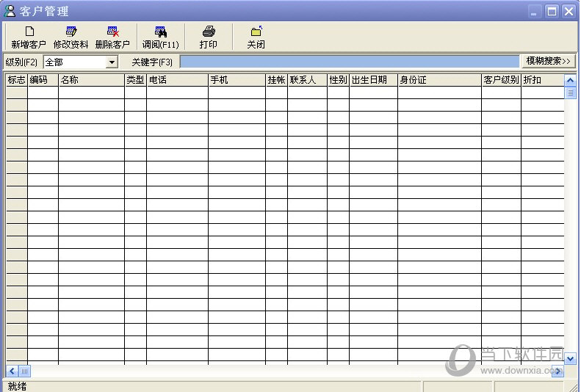
Task: Click the 关键字(F3) label
Action: pyautogui.click(x=152, y=62)
